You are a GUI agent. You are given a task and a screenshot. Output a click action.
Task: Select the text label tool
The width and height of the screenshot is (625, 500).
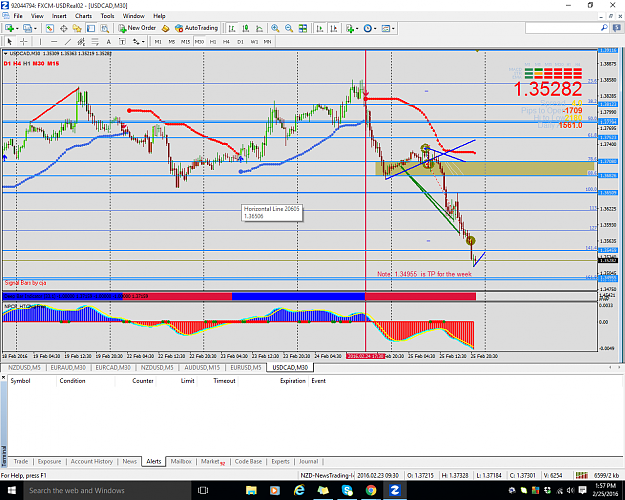click(122, 41)
